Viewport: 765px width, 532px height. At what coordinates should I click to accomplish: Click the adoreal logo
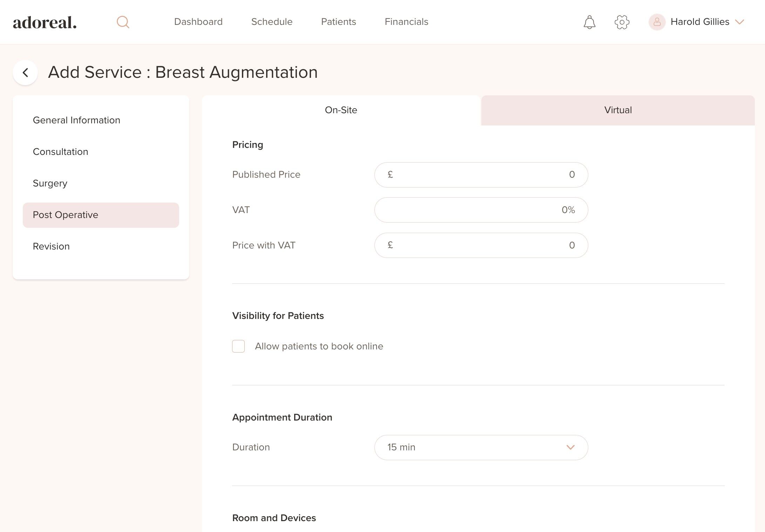pos(45,22)
